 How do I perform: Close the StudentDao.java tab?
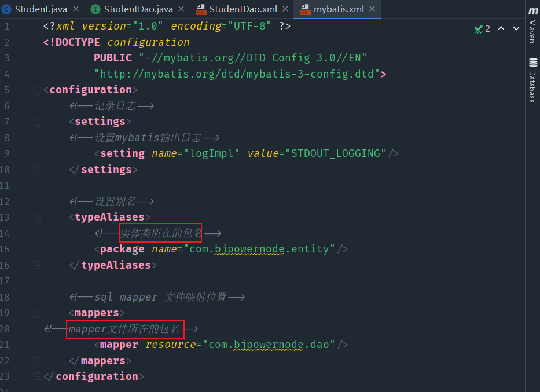coord(182,9)
